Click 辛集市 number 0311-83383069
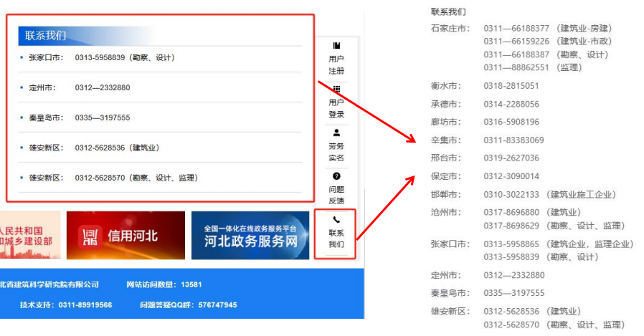Screen dimensions: 644x336 513,140
